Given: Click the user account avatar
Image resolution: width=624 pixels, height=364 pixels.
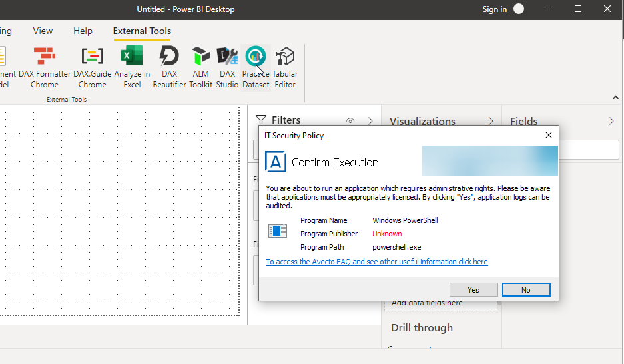Looking at the screenshot, I should click(519, 9).
